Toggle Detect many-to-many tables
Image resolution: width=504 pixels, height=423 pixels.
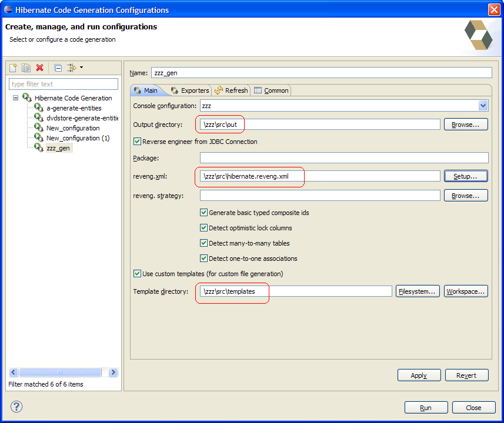[x=203, y=243]
